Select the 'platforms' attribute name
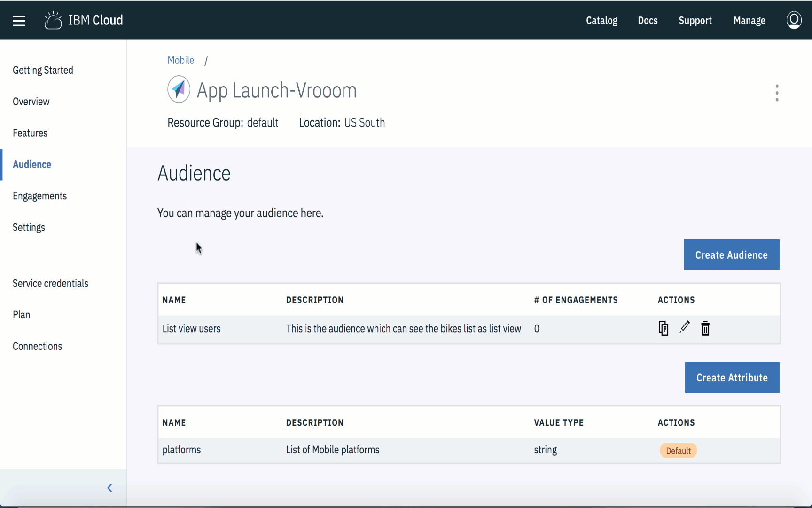812x508 pixels. (x=181, y=450)
